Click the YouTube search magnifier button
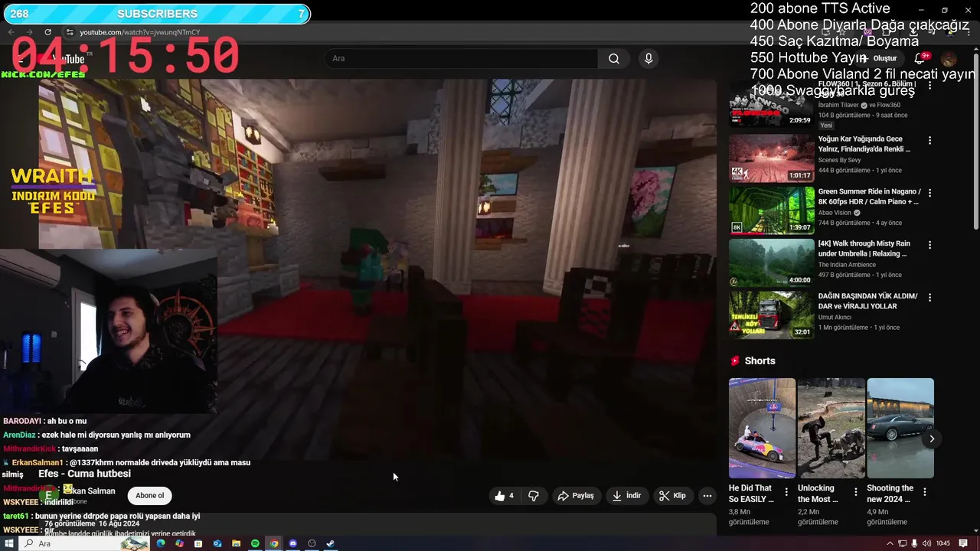Image resolution: width=980 pixels, height=551 pixels. pos(614,59)
